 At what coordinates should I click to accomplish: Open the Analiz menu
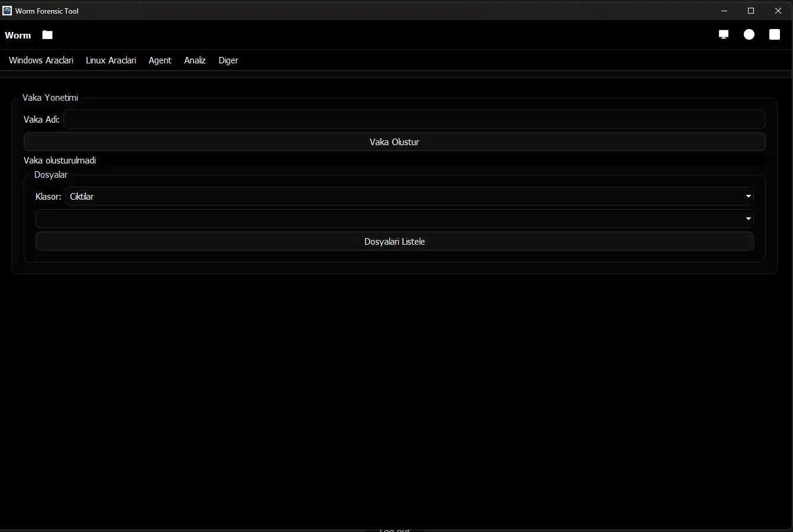(x=195, y=60)
